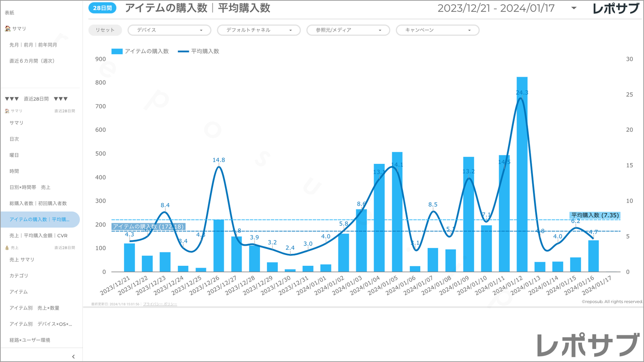Toggle アイテムの購入数 series in legend
The height and width of the screenshot is (362, 644).
[x=140, y=51]
